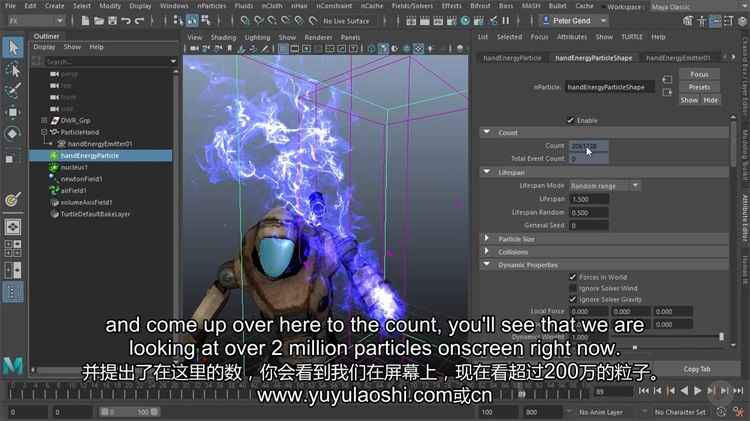Click the Hide button
This screenshot has height=421, width=750.
[x=711, y=100]
